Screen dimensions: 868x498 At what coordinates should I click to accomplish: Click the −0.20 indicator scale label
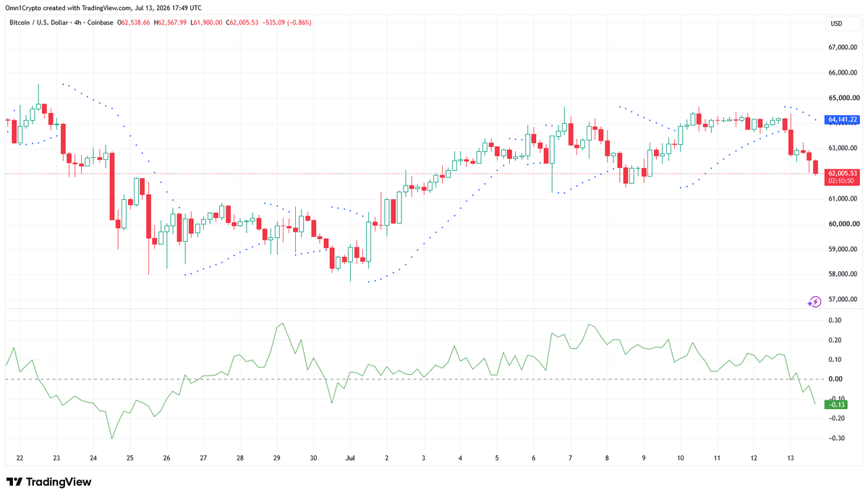836,418
